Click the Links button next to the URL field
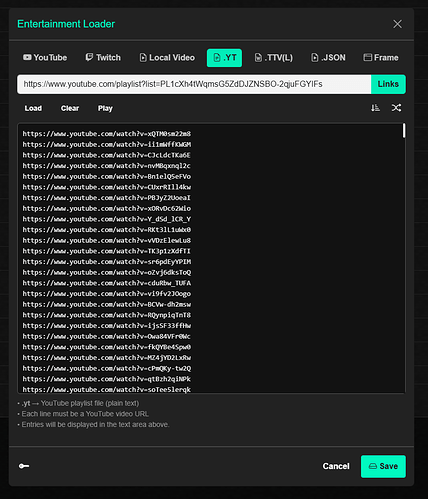Image resolution: width=428 pixels, height=499 pixels. [388, 84]
